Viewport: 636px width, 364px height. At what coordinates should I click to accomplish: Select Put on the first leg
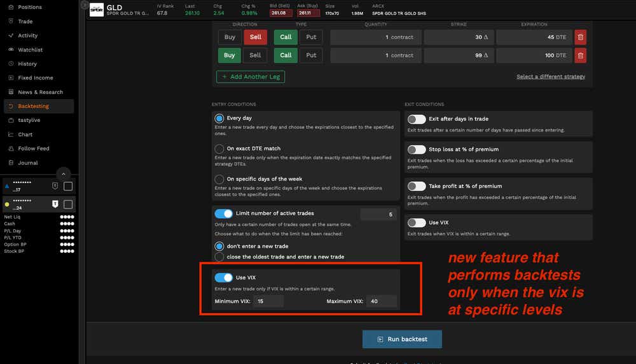pyautogui.click(x=311, y=37)
